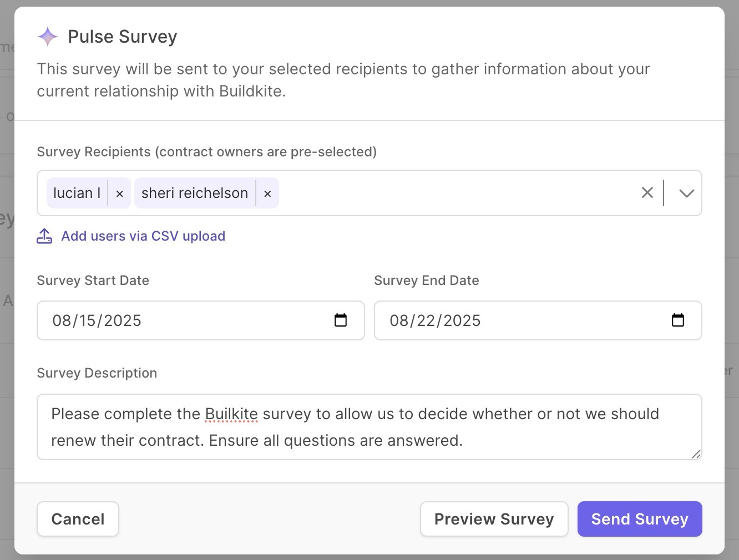The image size is (739, 560).
Task: Click the Send Survey button
Action: click(639, 519)
